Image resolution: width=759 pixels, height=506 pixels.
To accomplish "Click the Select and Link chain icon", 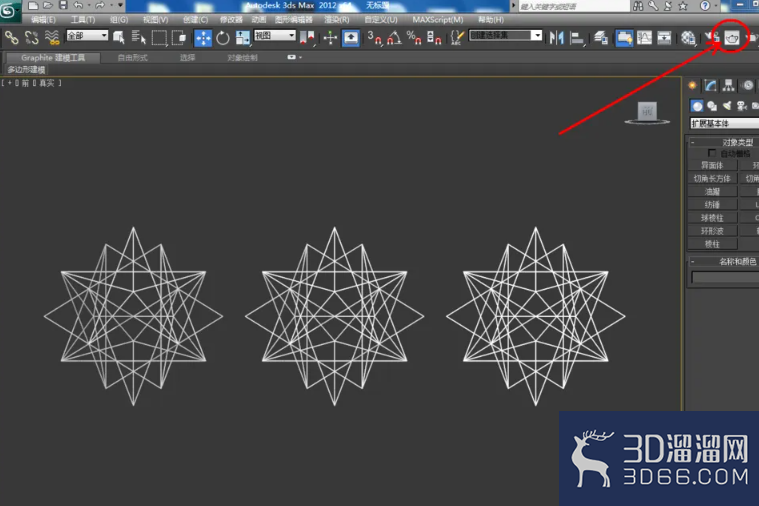I will click(x=12, y=38).
